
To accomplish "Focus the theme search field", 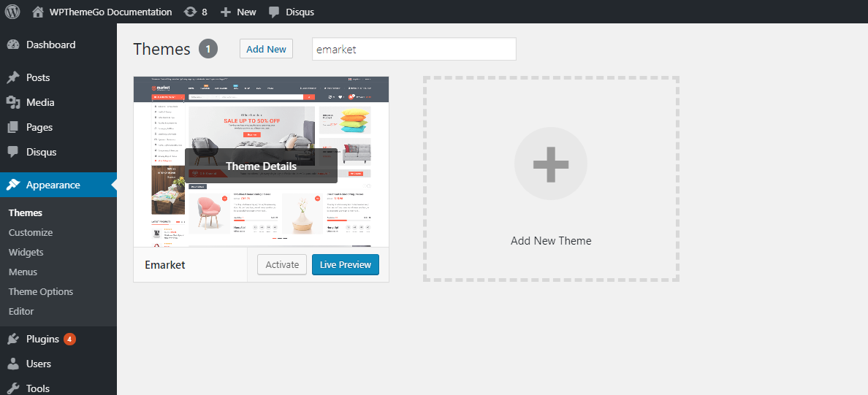I will point(414,49).
